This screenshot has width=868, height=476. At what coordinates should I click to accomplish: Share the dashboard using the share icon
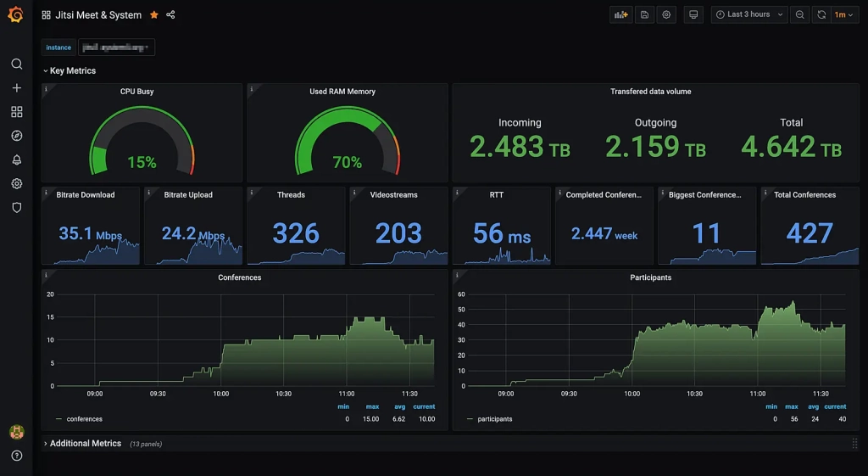click(x=171, y=15)
